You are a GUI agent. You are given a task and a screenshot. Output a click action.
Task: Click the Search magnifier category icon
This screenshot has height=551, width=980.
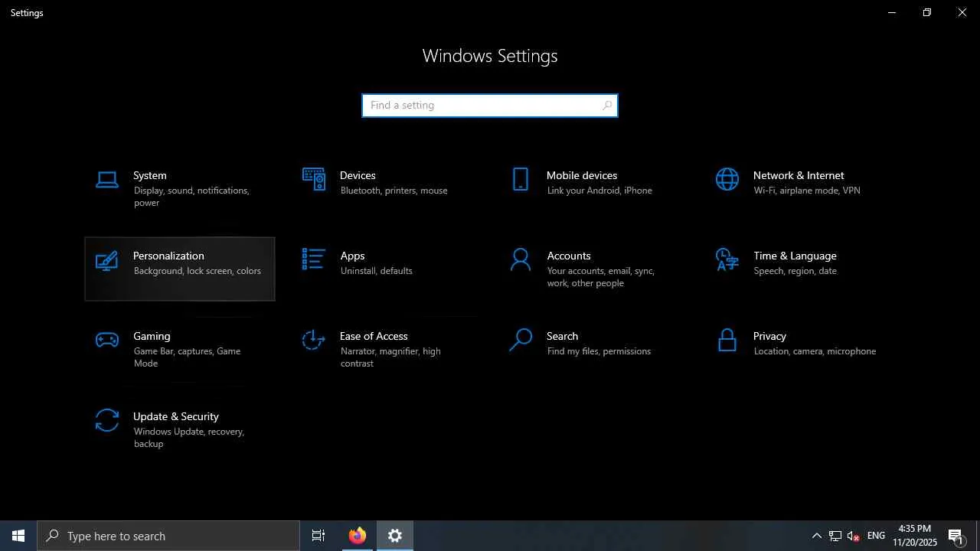tap(521, 340)
